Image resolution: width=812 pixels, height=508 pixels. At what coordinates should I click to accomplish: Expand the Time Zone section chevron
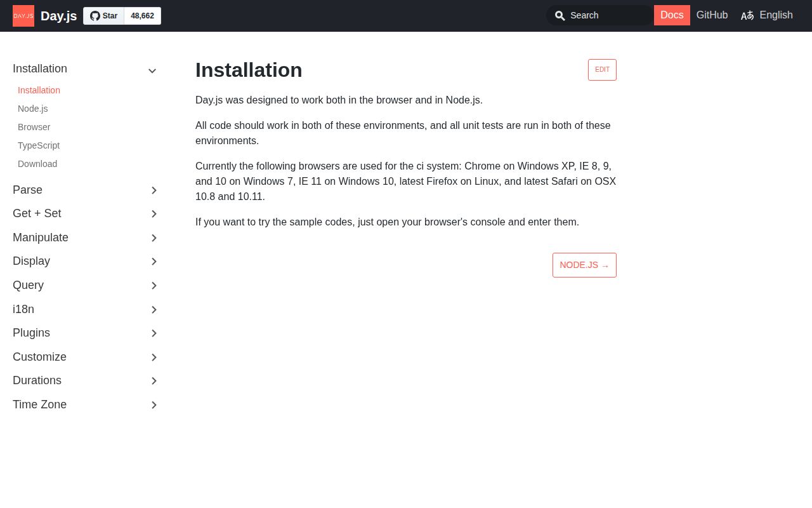tap(154, 405)
